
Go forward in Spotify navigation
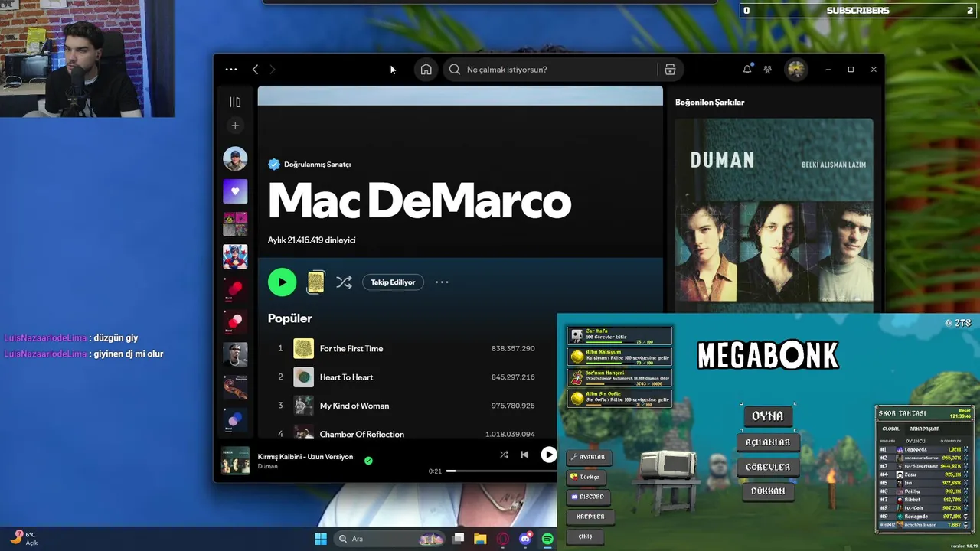pos(272,70)
